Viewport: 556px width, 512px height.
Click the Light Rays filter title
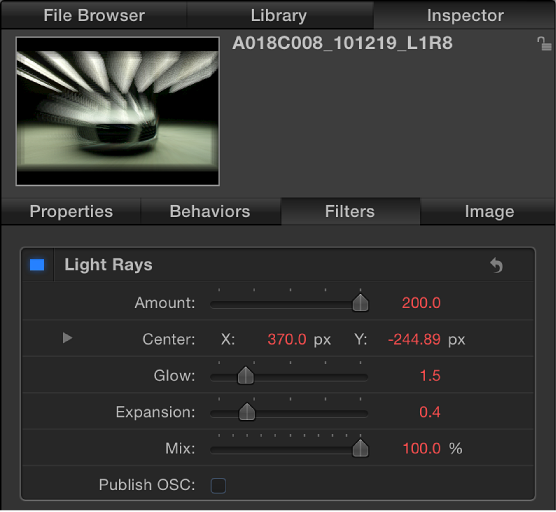pos(108,265)
